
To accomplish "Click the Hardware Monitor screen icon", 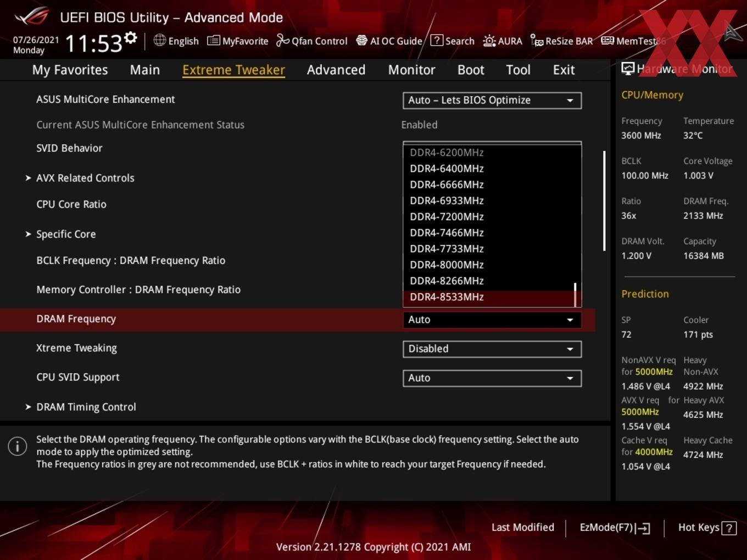I will 628,69.
